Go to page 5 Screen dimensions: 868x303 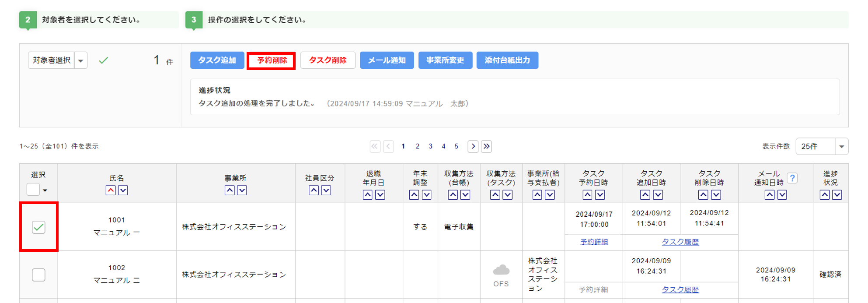(457, 146)
